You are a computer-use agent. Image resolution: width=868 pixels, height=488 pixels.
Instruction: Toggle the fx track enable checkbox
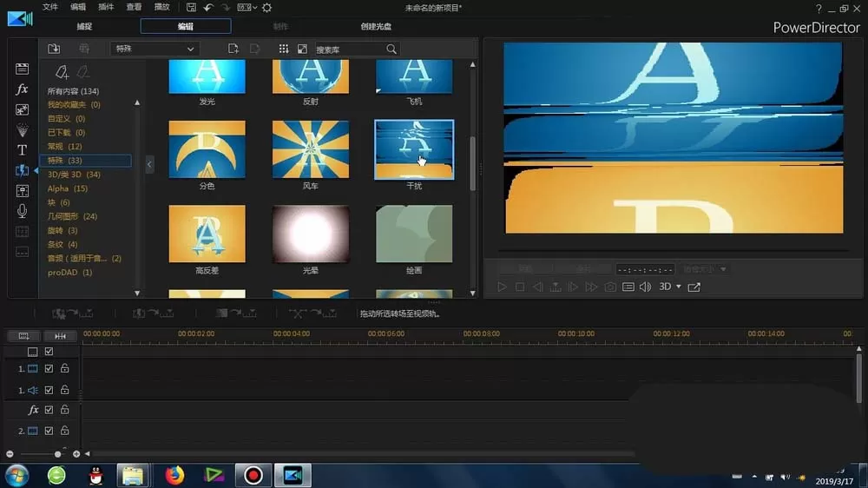coord(49,410)
